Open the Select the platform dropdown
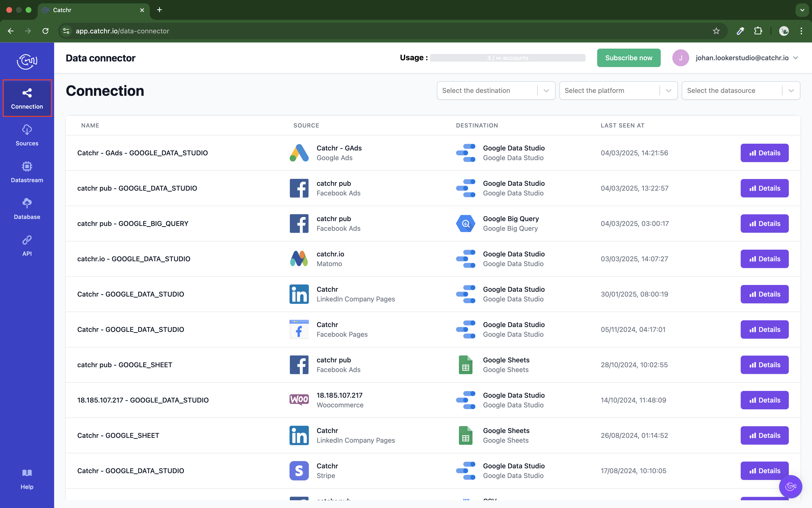The width and height of the screenshot is (812, 508). tap(618, 90)
